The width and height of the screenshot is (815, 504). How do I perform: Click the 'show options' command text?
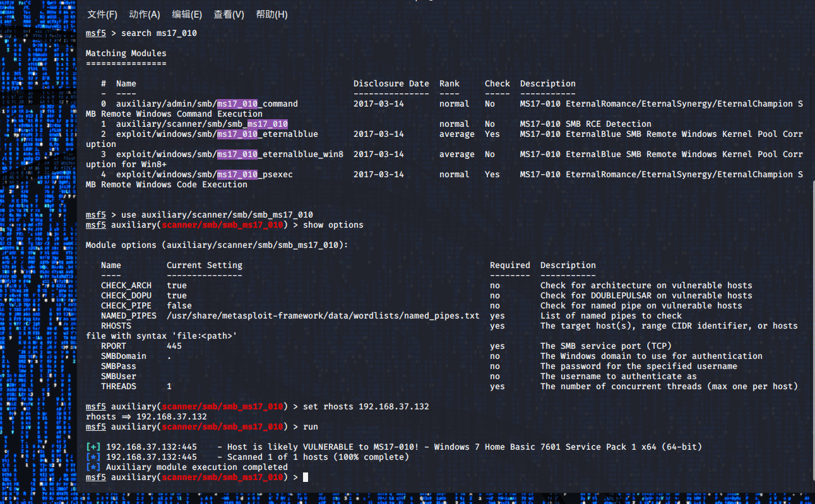[333, 225]
